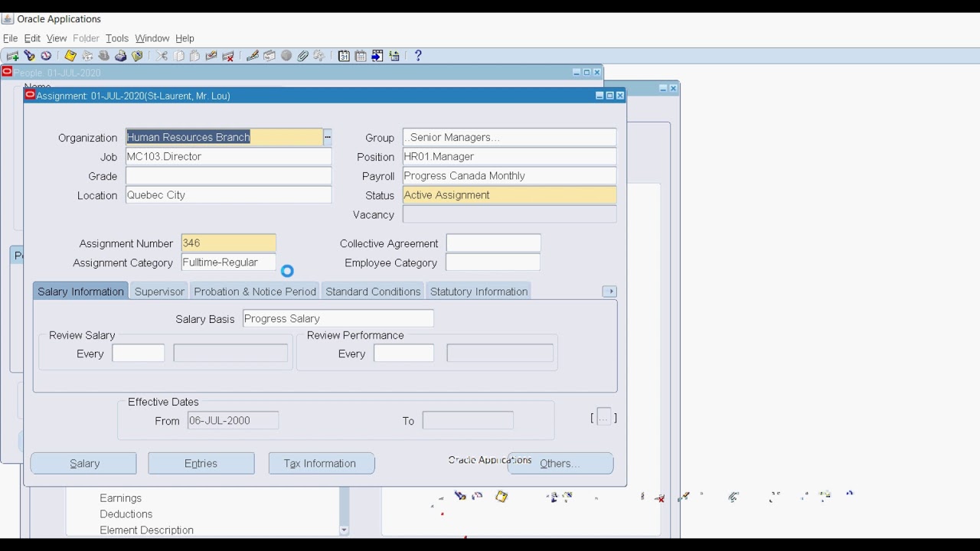Click the Paste toolbar icon
Image resolution: width=980 pixels, height=551 pixels.
pos(194,56)
